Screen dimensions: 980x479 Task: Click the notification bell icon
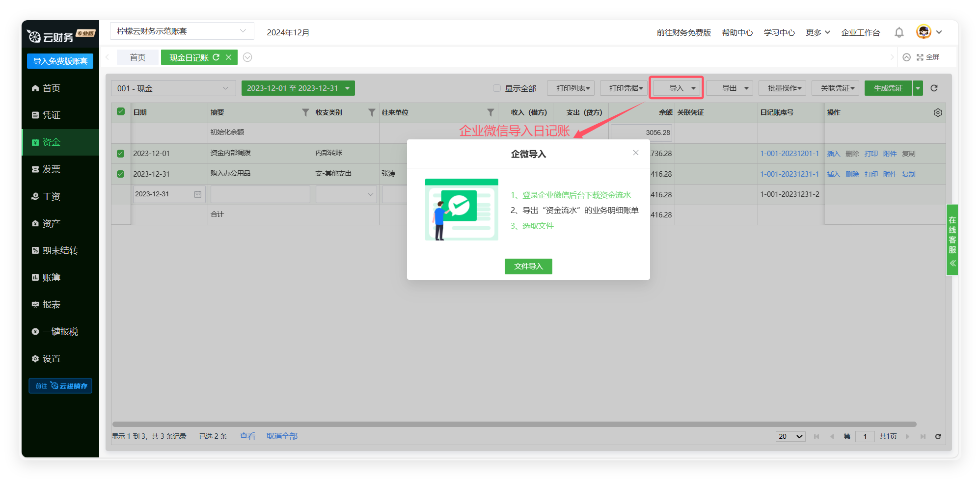coord(899,32)
